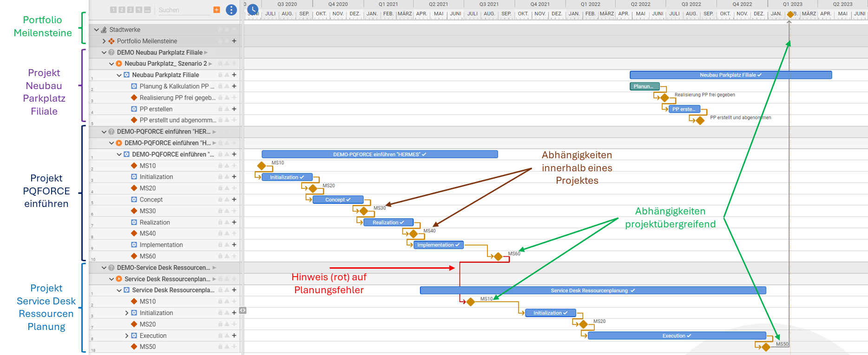Click the Service Desk Ressourcenplanung Gantt bar

pyautogui.click(x=592, y=290)
